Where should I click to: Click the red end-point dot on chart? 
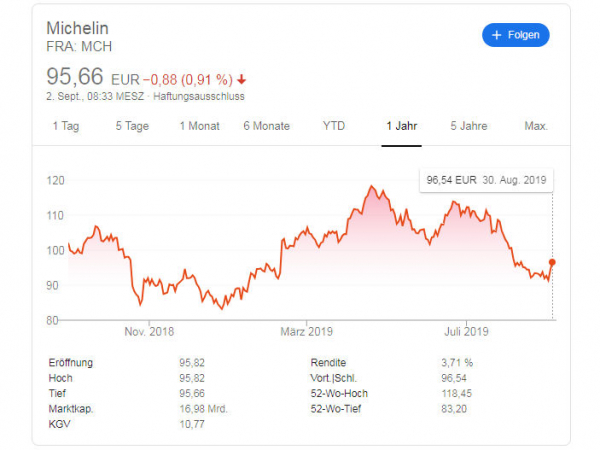tap(552, 262)
